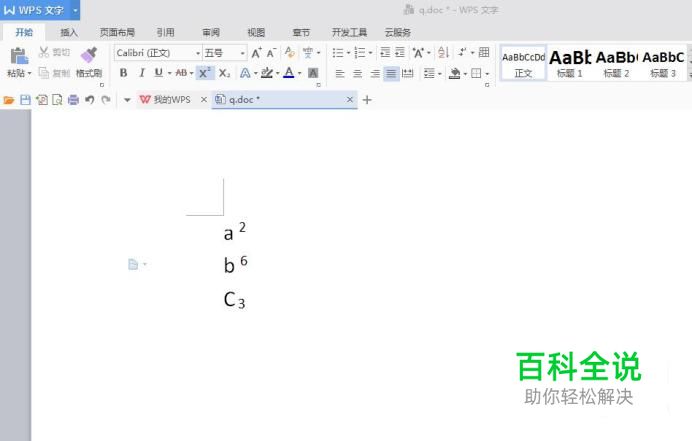This screenshot has width=692, height=441.
Task: Click the Cut (剪切) scissors icon
Action: pyautogui.click(x=44, y=53)
